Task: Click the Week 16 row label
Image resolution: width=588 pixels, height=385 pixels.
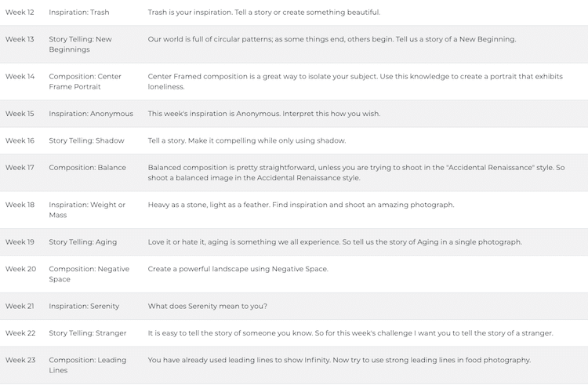Action: pos(20,140)
